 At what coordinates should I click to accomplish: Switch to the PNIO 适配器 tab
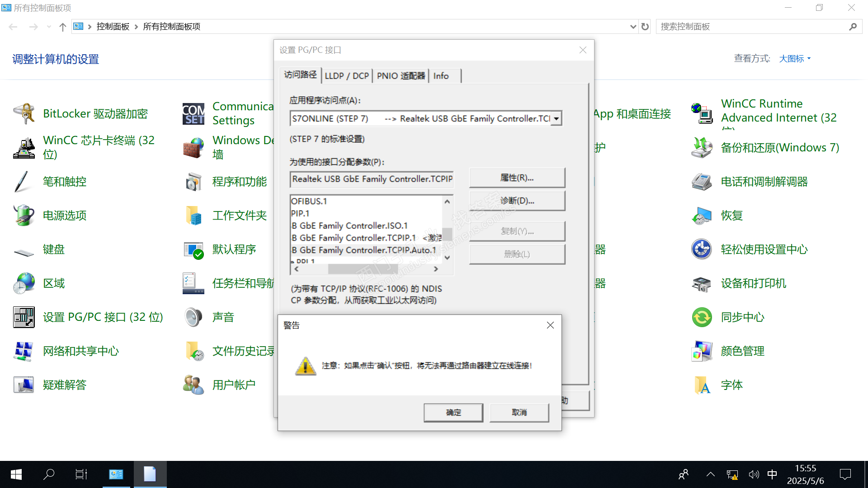(x=401, y=76)
